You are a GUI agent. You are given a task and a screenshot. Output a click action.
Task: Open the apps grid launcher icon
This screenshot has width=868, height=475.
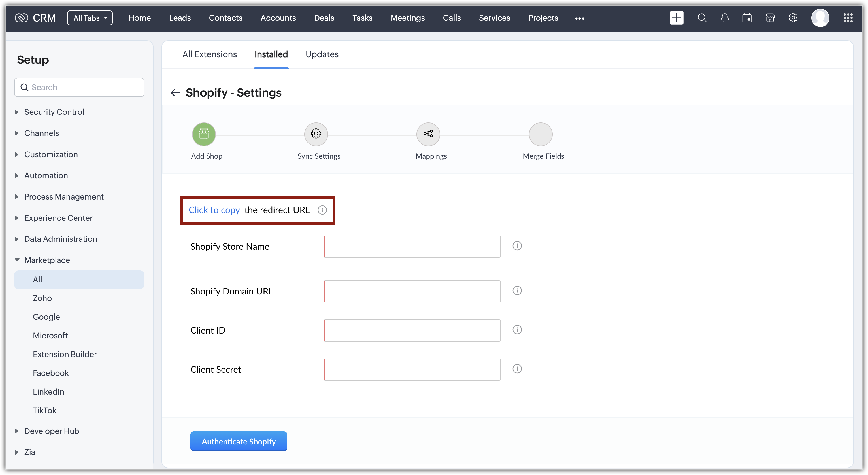[x=848, y=18]
